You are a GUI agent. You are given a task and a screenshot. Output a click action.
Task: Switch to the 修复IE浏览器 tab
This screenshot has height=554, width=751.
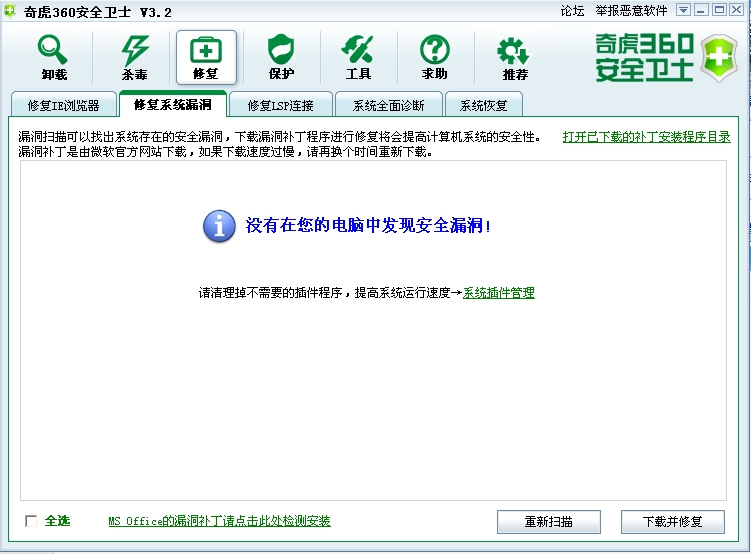[64, 105]
